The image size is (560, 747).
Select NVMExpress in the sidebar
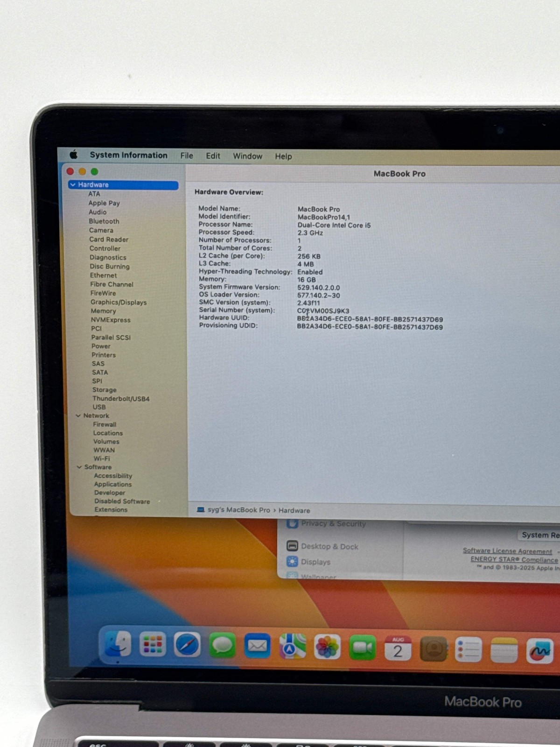click(111, 320)
